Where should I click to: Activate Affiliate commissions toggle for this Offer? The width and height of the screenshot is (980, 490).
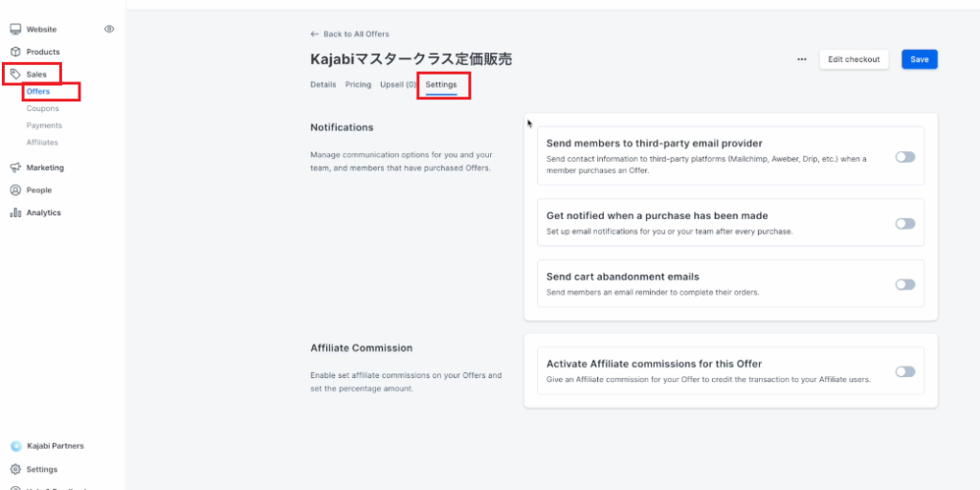click(905, 372)
